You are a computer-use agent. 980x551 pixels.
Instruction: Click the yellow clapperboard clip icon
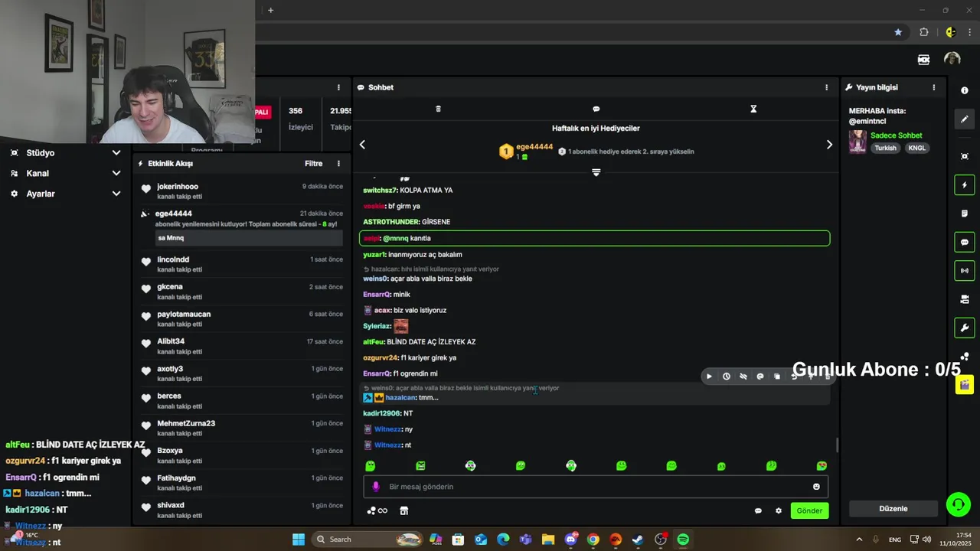(964, 384)
